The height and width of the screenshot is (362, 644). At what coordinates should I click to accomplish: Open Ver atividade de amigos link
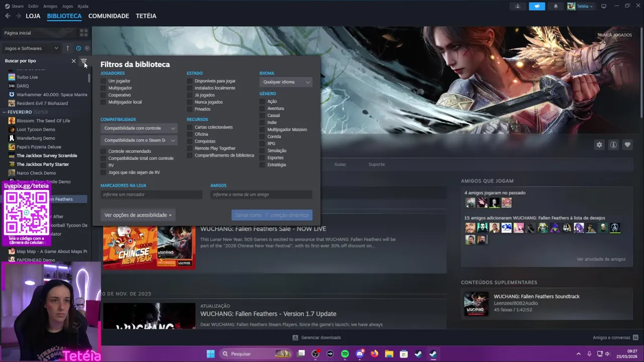point(601,259)
